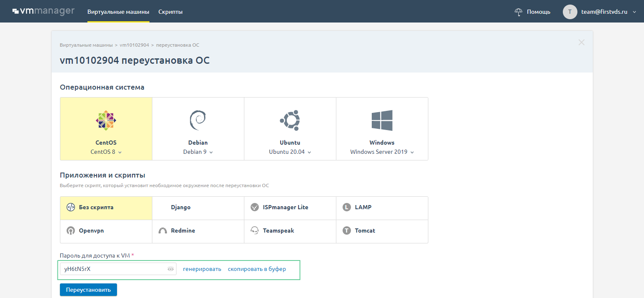Click 'генерировать' password link
This screenshot has height=298, width=644.
pos(202,269)
